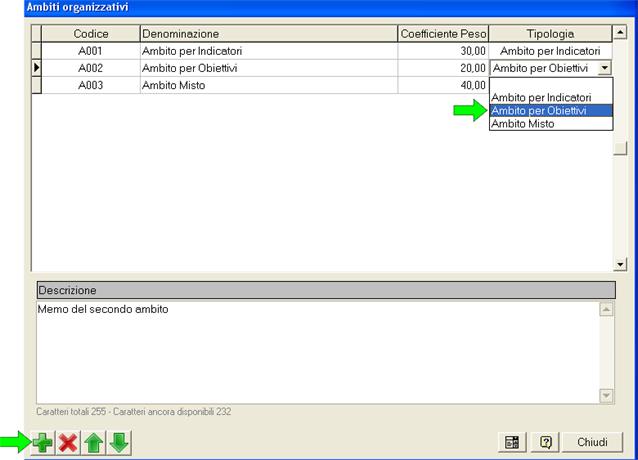Click the Codice column header
The image size is (638, 460).
coord(90,34)
